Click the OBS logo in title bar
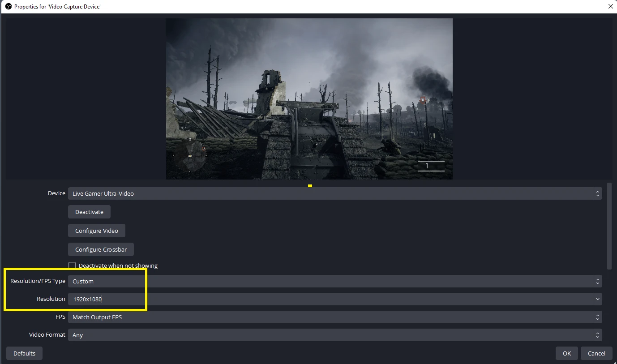This screenshot has height=364, width=617. coord(8,6)
